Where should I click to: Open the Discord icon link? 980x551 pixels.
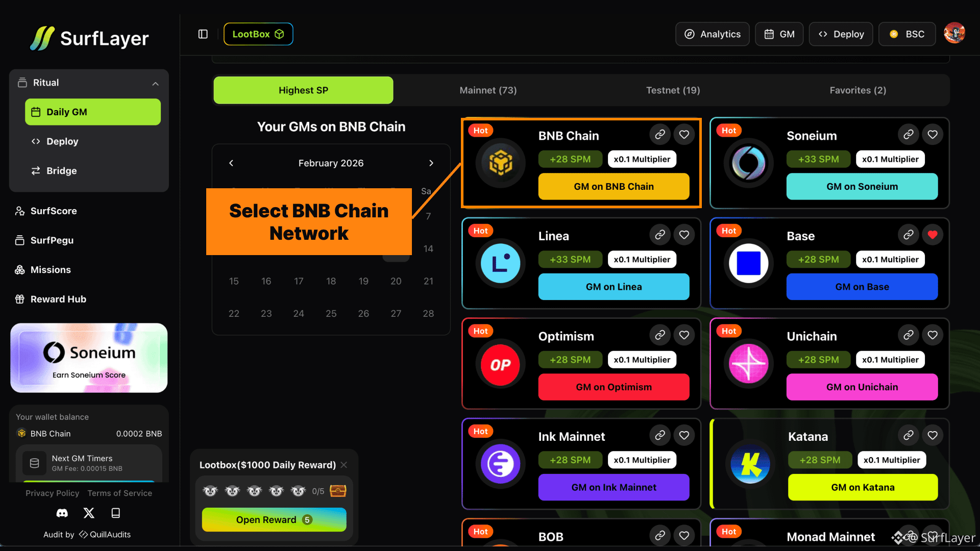(x=62, y=513)
